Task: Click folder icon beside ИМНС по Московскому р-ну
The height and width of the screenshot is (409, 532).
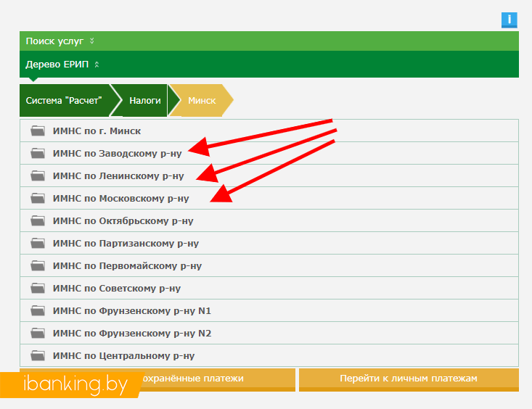Action: (x=38, y=199)
